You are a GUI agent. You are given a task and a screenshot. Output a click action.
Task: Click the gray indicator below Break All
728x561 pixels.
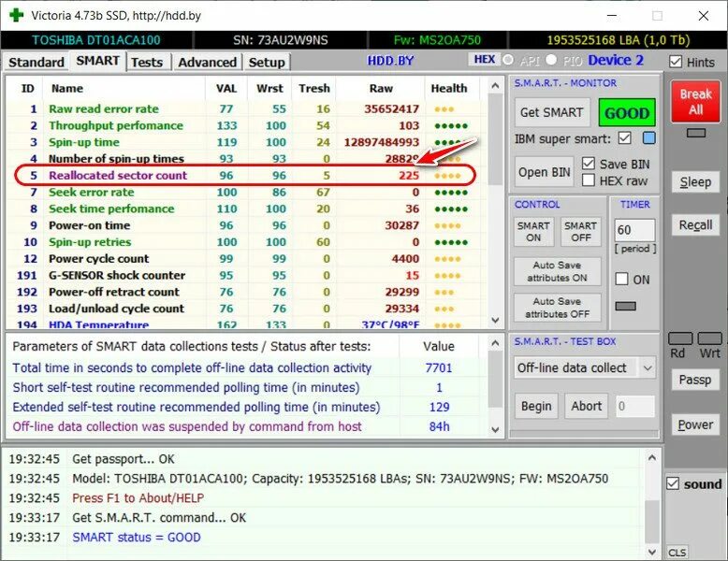(x=696, y=133)
